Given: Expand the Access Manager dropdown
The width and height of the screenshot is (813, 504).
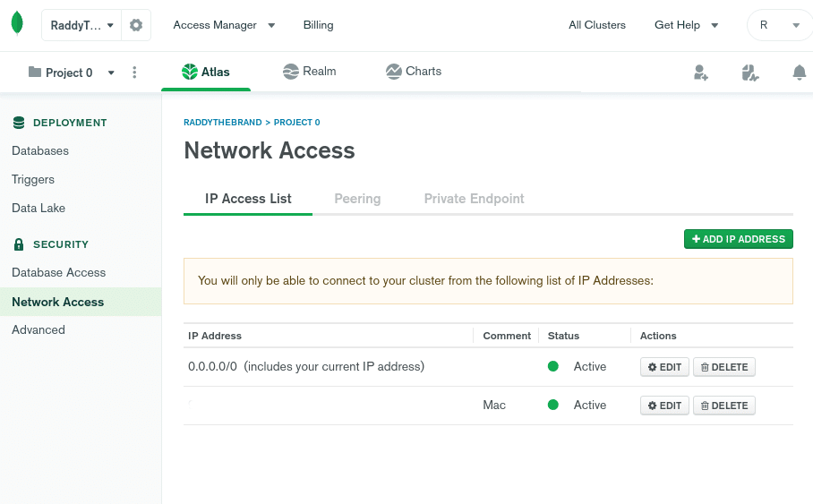Looking at the screenshot, I should click(x=224, y=25).
